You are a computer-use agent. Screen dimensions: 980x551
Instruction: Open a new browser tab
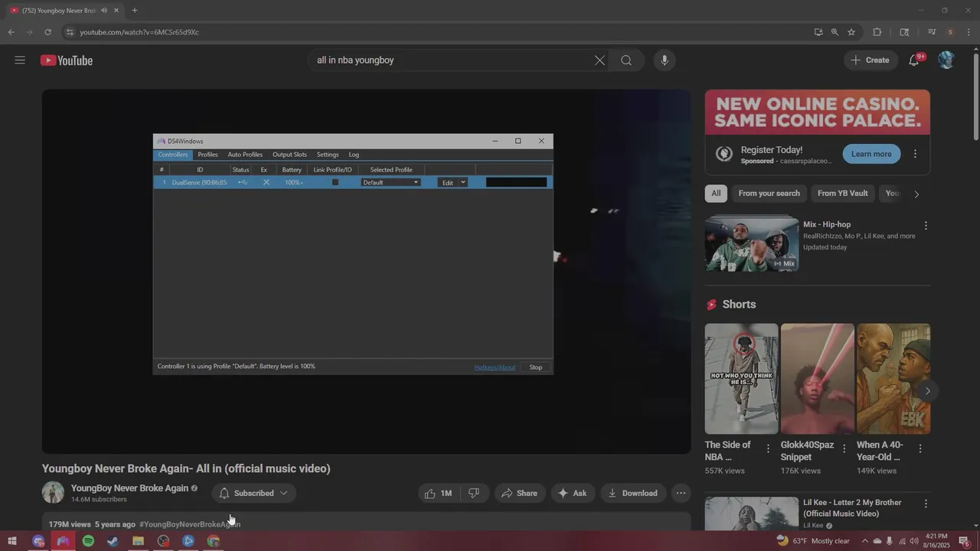tap(135, 10)
